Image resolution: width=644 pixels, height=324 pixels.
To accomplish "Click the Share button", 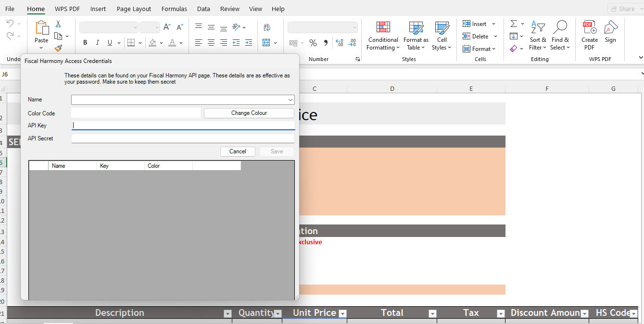I will [622, 9].
